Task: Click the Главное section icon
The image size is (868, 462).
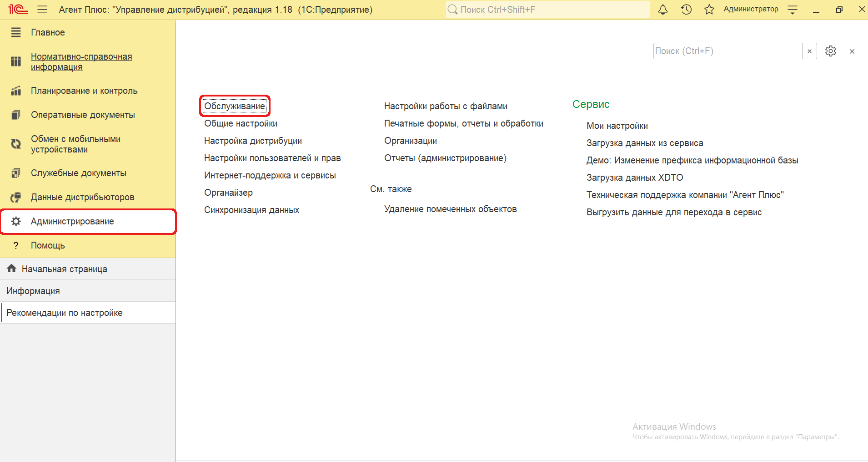Action: (x=16, y=32)
